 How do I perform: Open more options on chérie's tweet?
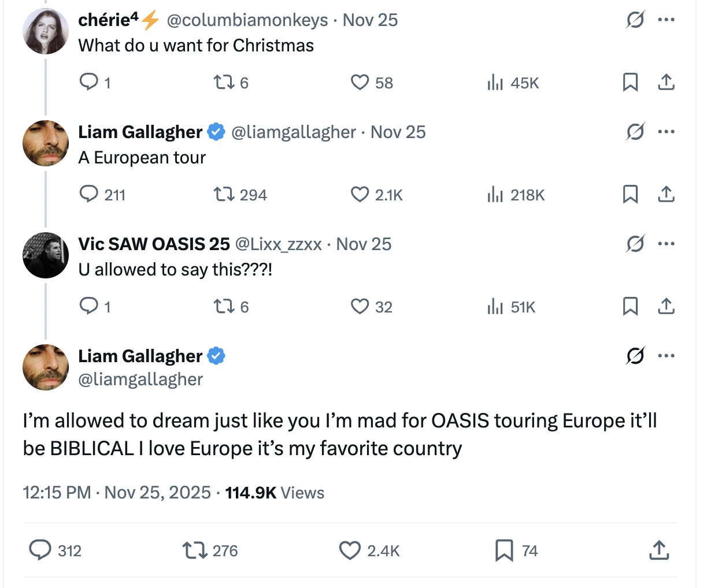[666, 20]
